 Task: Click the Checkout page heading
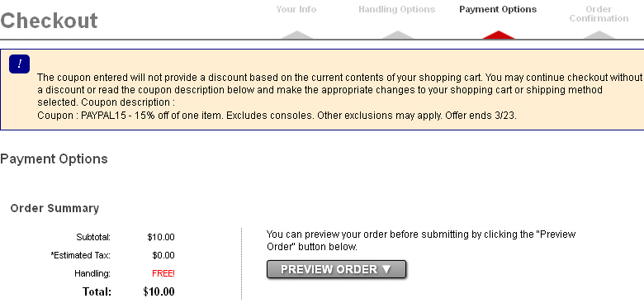click(x=49, y=21)
